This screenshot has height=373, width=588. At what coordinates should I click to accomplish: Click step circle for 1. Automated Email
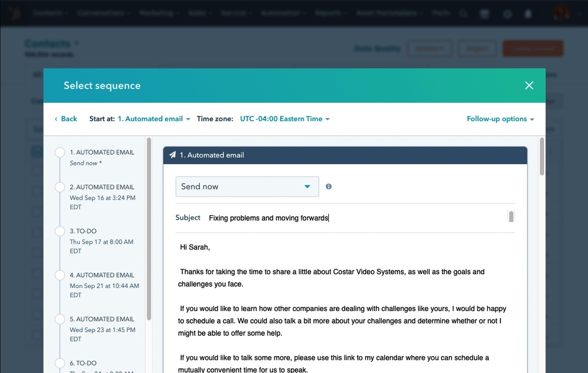[60, 152]
